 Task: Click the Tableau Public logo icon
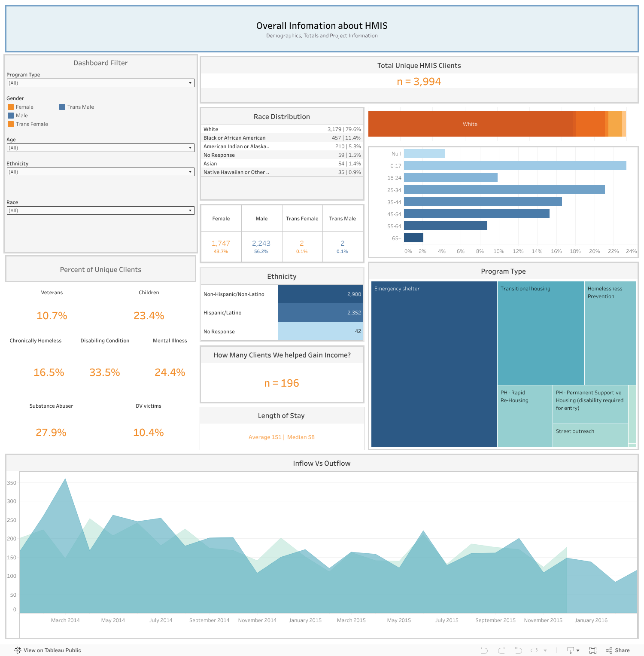click(18, 650)
